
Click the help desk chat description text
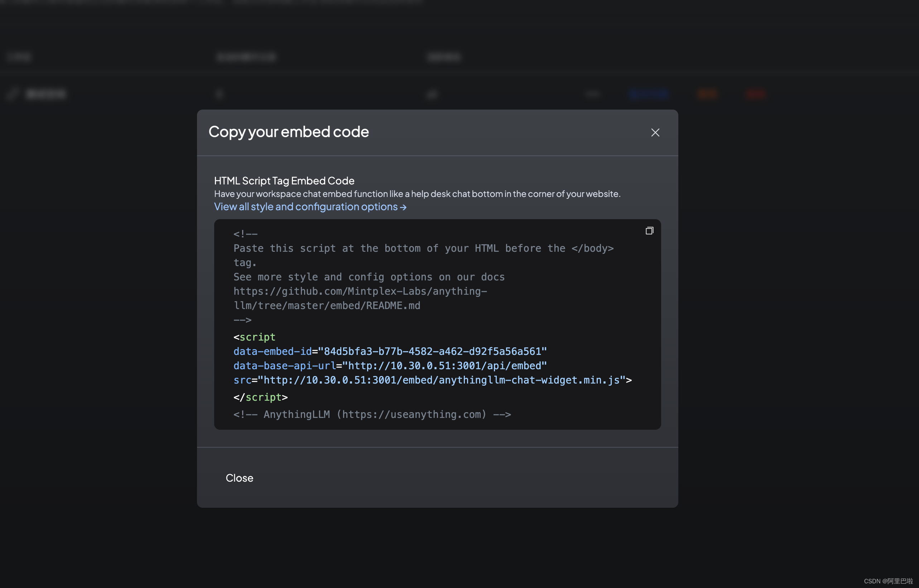click(x=417, y=194)
